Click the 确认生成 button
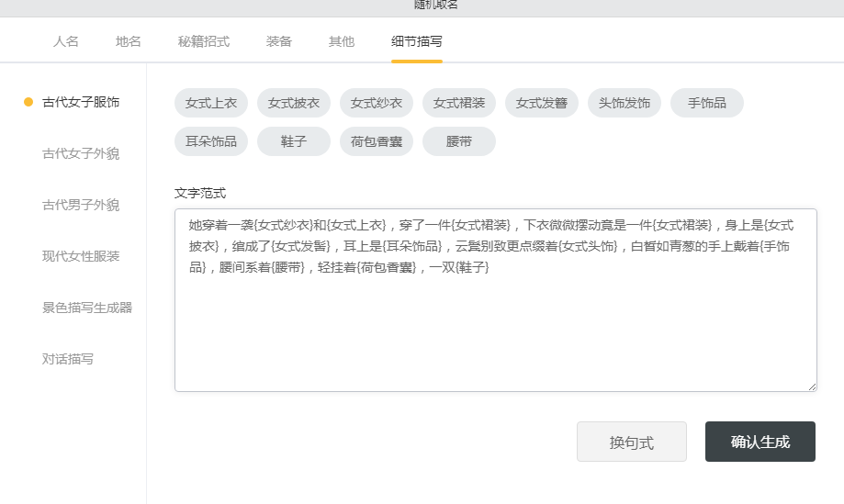The image size is (844, 504). point(760,442)
